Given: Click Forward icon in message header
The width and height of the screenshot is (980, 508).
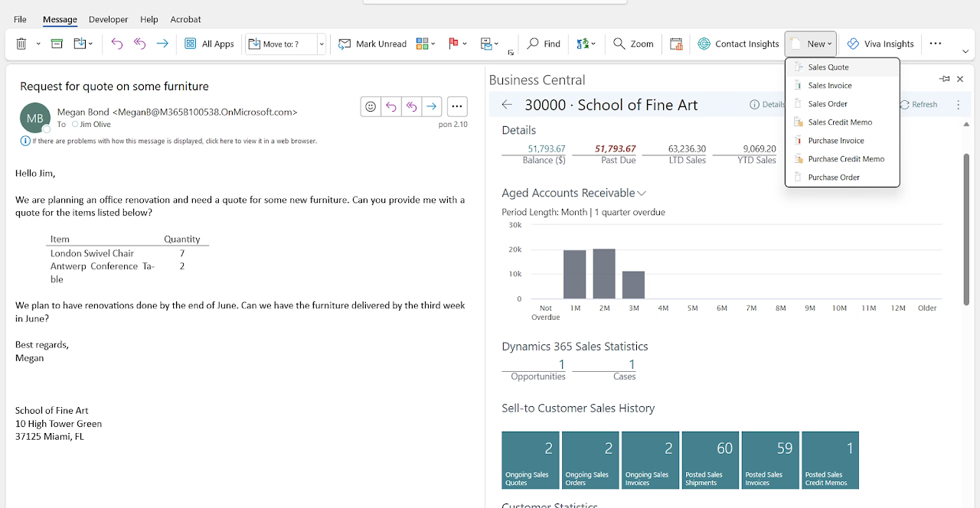Looking at the screenshot, I should 432,106.
